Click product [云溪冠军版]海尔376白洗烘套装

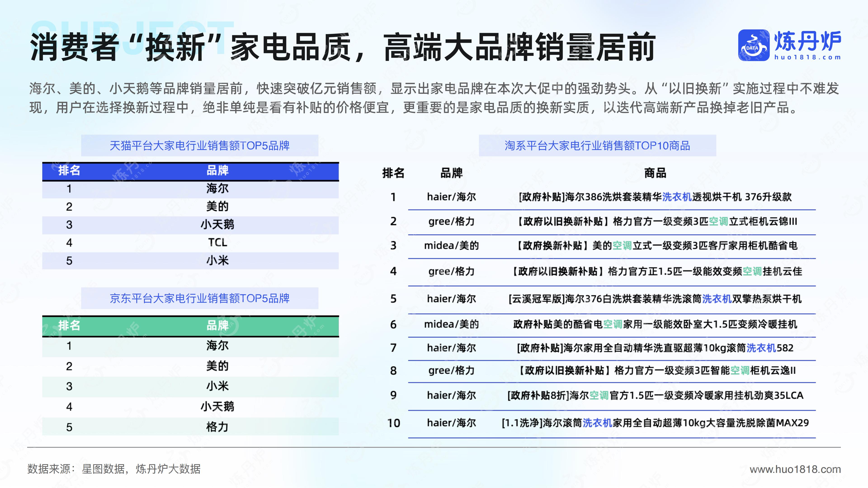(655, 298)
